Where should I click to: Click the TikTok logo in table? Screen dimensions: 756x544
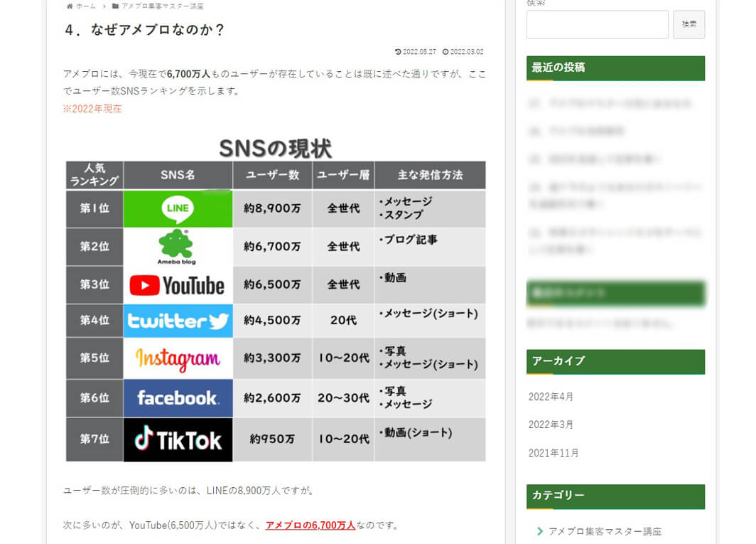178,439
